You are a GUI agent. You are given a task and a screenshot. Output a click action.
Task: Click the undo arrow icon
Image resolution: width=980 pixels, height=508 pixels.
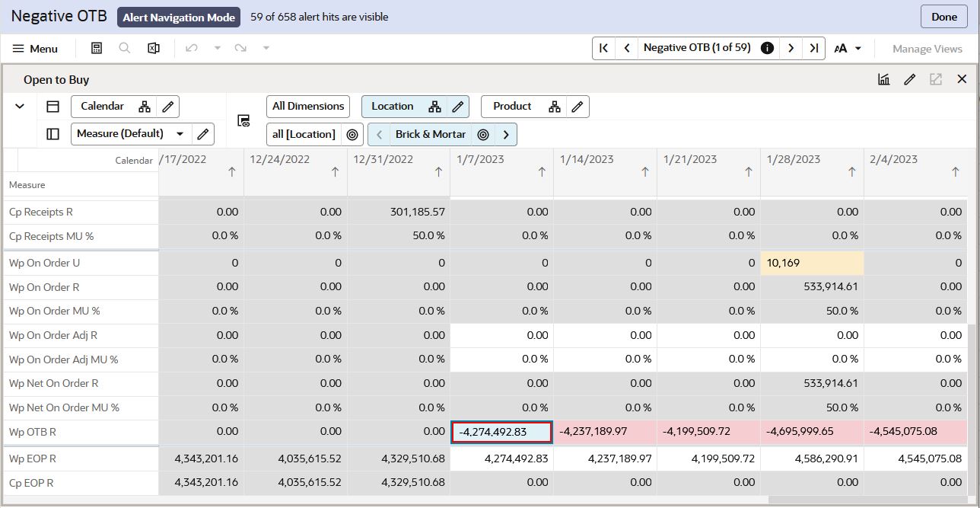click(192, 48)
